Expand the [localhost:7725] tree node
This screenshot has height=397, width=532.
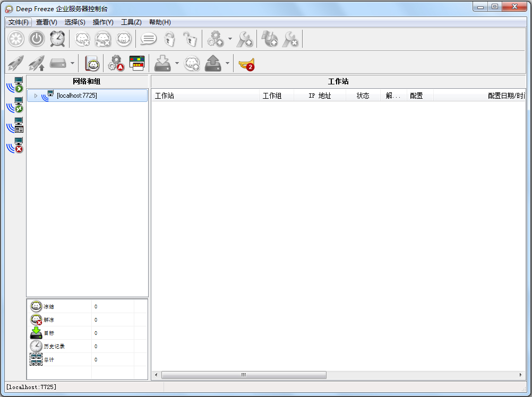pos(36,96)
